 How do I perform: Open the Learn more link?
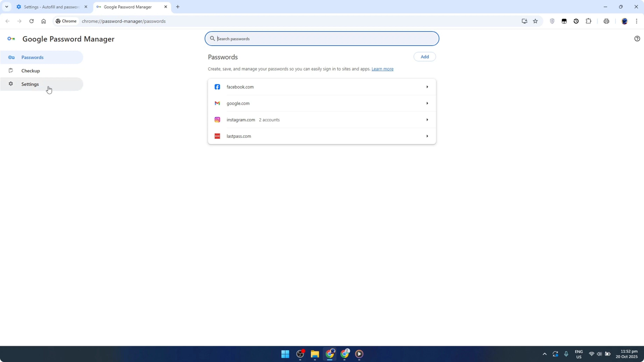383,69
